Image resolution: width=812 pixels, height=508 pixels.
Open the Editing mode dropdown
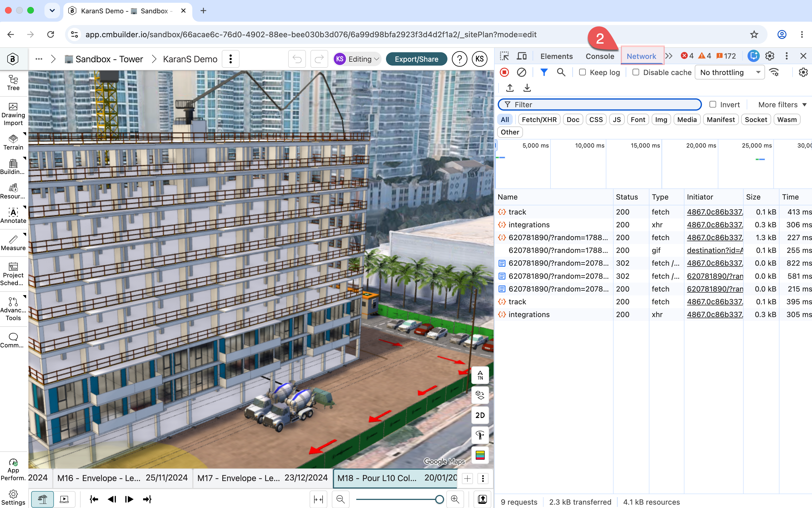coord(357,59)
